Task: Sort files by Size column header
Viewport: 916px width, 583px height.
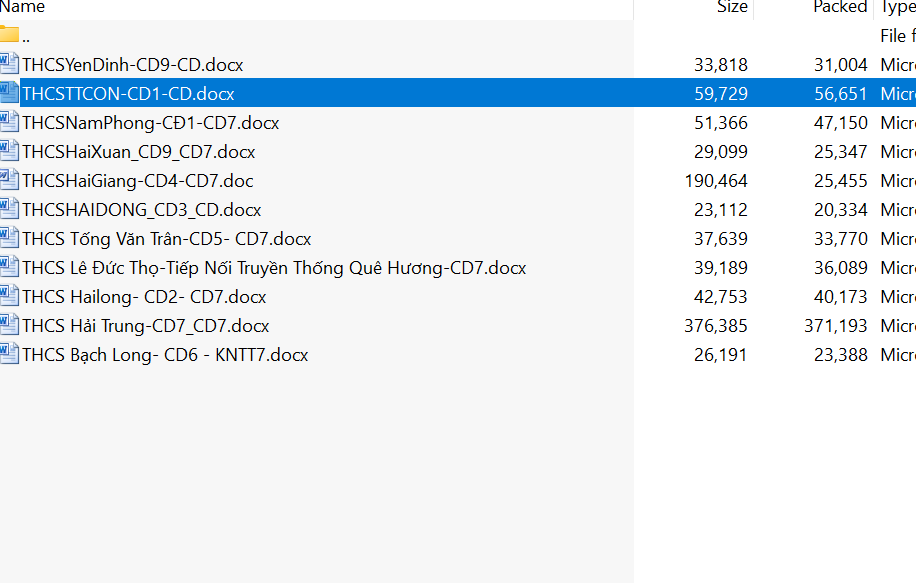Action: tap(731, 7)
